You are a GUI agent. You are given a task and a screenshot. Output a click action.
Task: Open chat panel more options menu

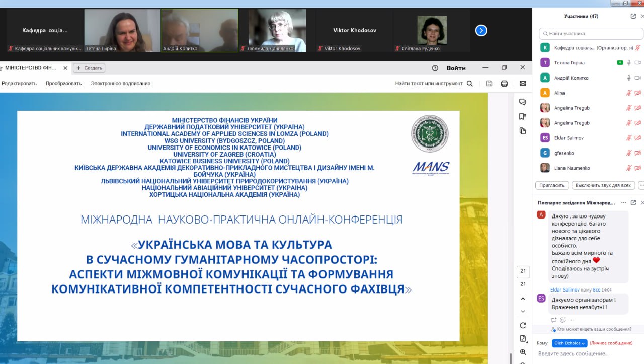[x=624, y=202]
